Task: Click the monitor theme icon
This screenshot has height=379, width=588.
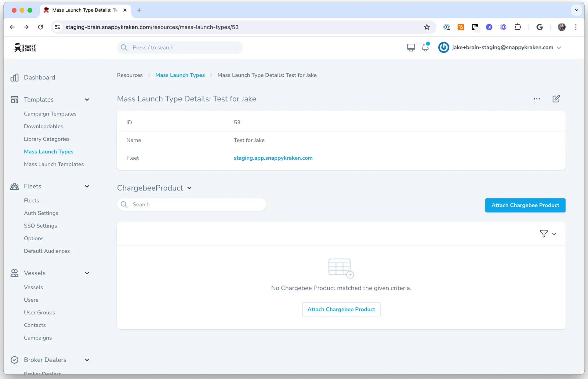Action: point(411,48)
